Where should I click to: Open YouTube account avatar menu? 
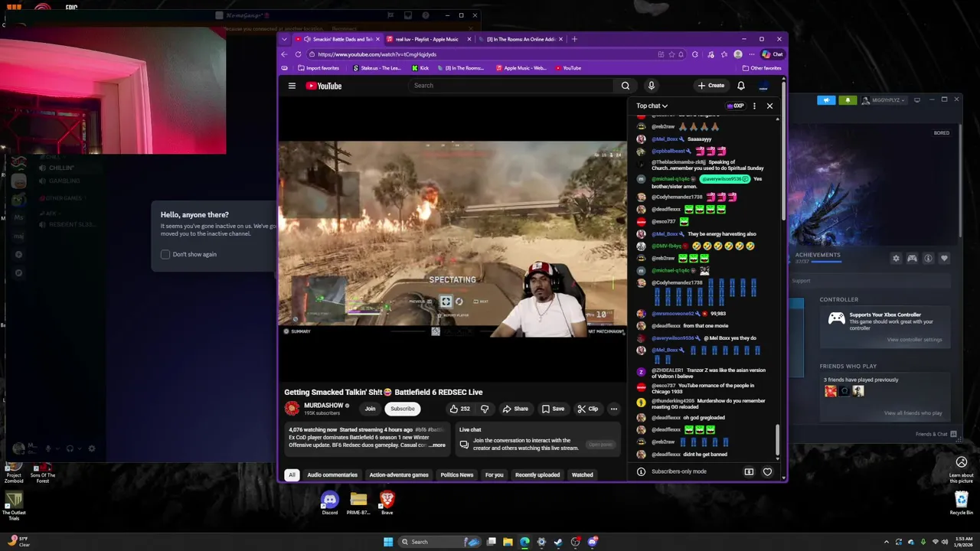click(763, 86)
